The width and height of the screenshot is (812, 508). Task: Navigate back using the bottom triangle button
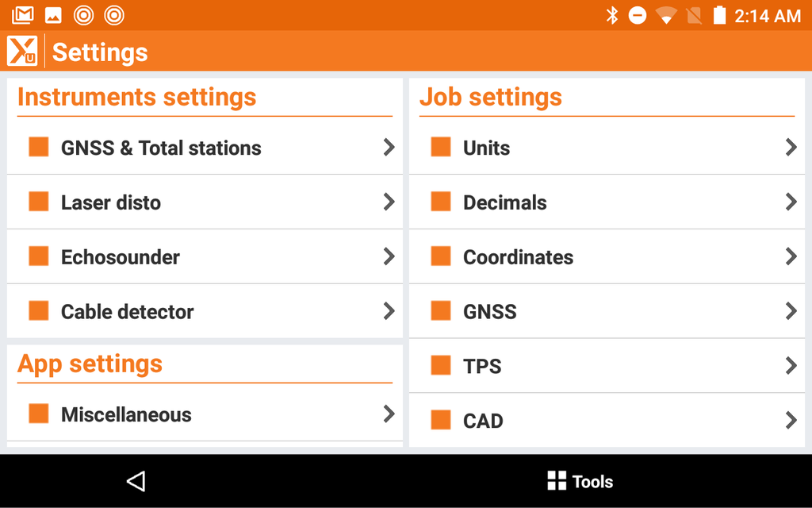click(135, 481)
